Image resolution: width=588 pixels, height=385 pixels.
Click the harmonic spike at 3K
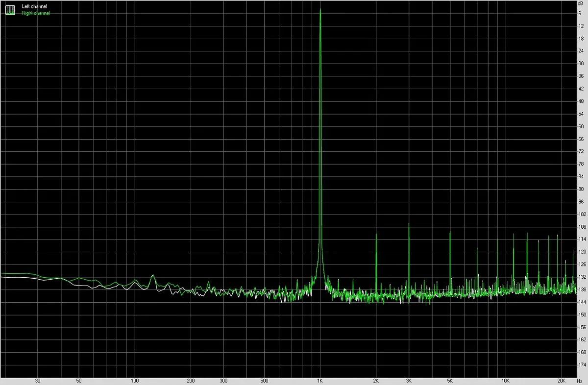[409, 224]
